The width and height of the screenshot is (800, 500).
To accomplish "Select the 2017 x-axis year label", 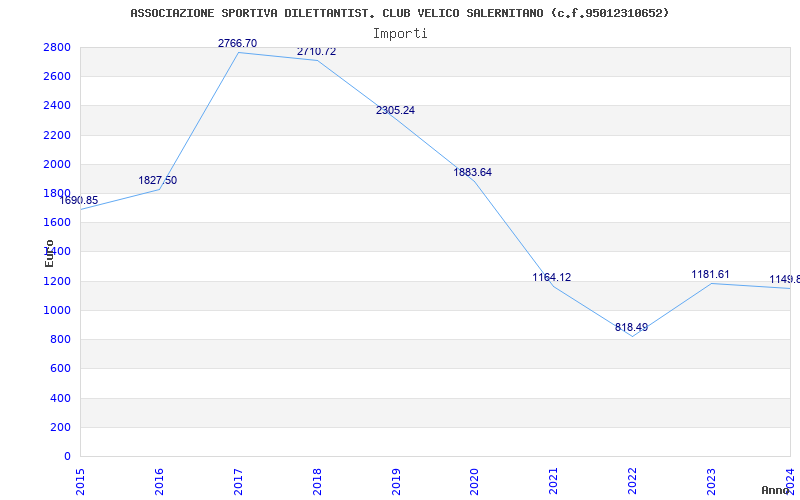I will 238,482.
